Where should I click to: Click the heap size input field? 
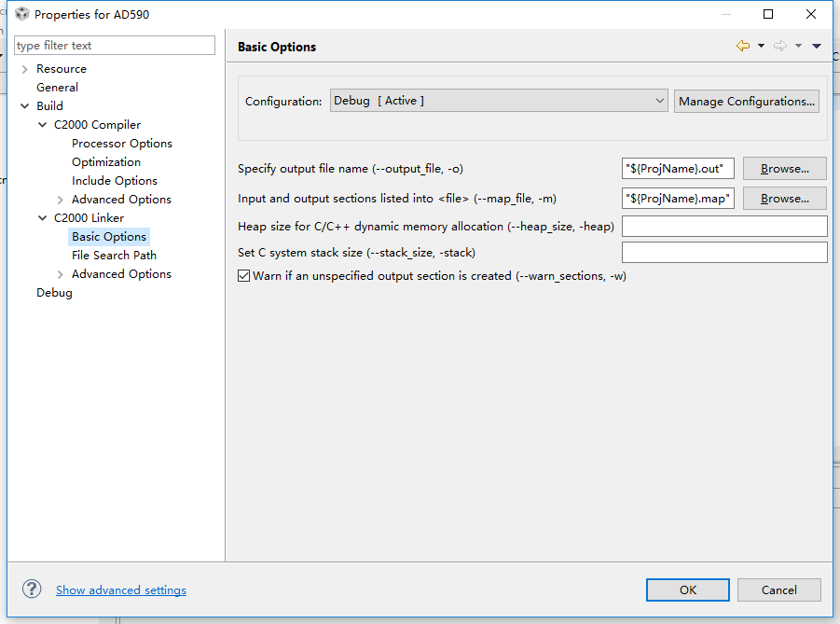coord(724,227)
